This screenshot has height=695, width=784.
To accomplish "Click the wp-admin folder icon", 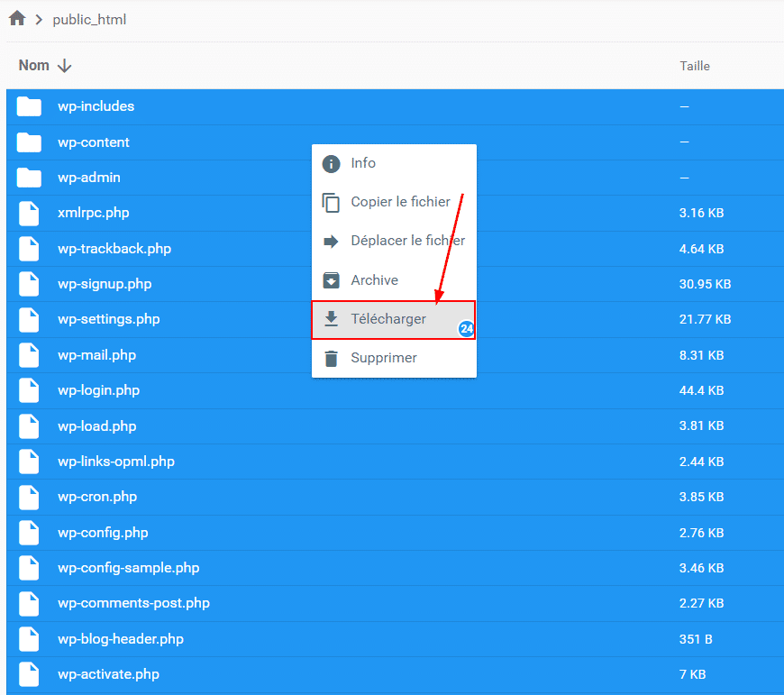I will (x=30, y=178).
